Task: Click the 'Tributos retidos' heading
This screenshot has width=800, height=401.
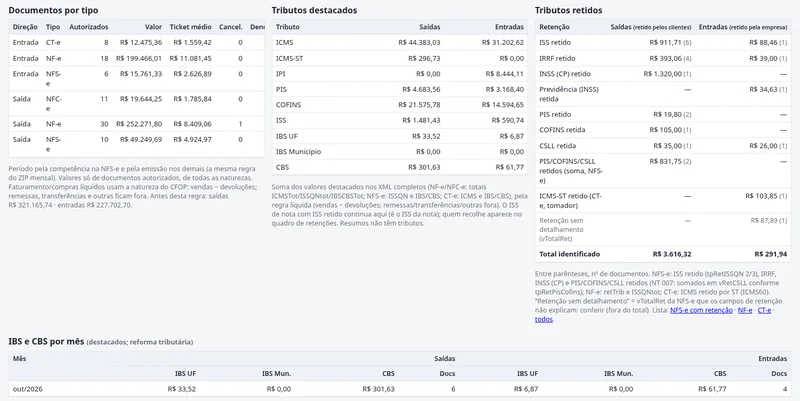Action: pyautogui.click(x=568, y=10)
